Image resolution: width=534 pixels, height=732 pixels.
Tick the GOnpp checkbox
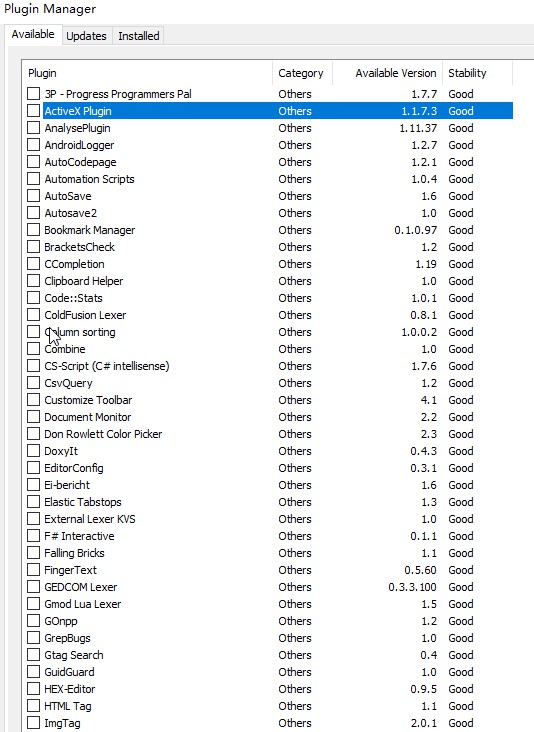point(33,621)
